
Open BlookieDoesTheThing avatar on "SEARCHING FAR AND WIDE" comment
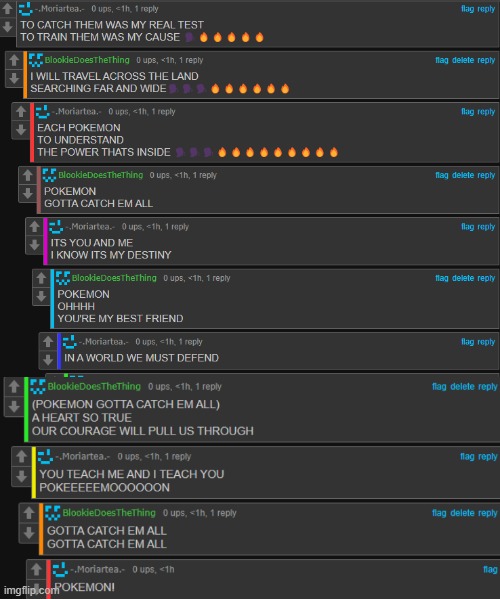pyautogui.click(x=36, y=60)
